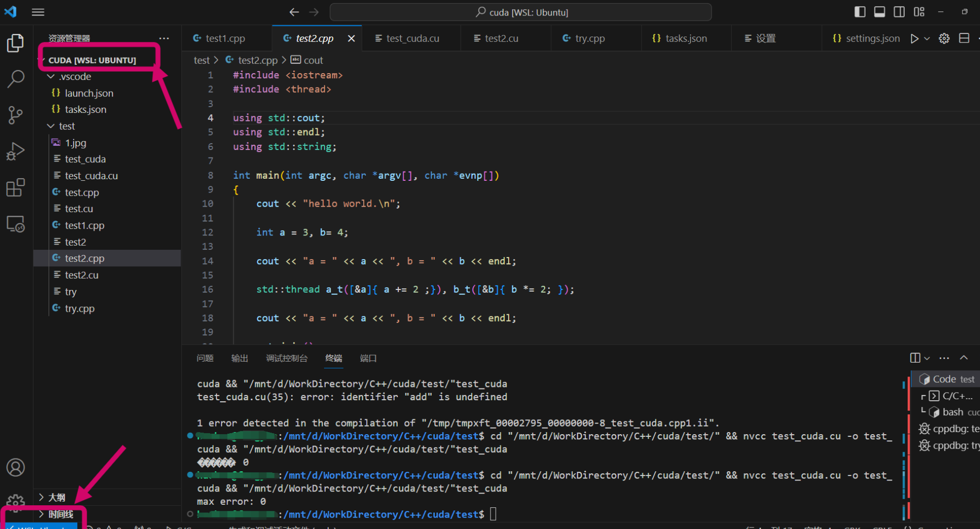This screenshot has width=980, height=529.
Task: Open the Extensions view
Action: [15, 187]
